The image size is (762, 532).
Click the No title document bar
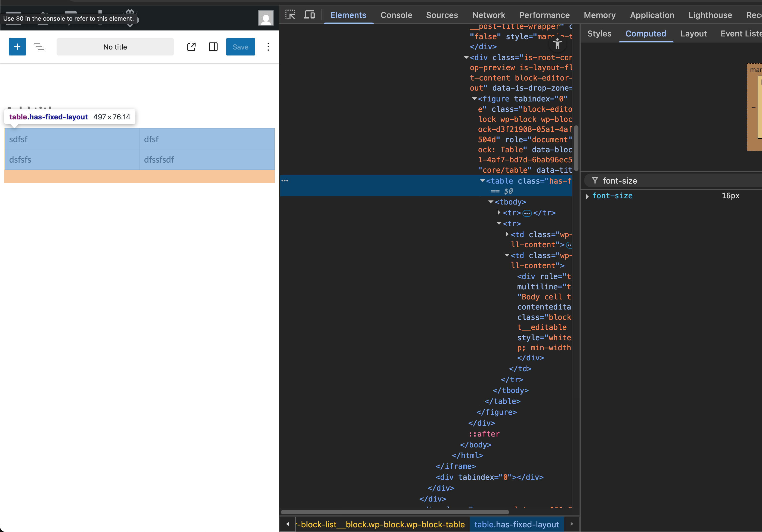(115, 47)
